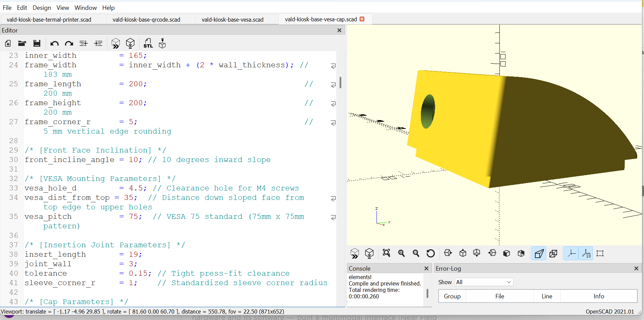Click the tolerance value 0.15
The image size is (644, 320).
(140, 273)
